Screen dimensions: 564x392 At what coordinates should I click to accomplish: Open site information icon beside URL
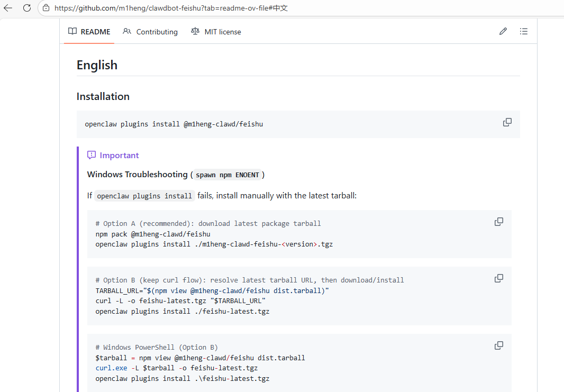pos(46,8)
